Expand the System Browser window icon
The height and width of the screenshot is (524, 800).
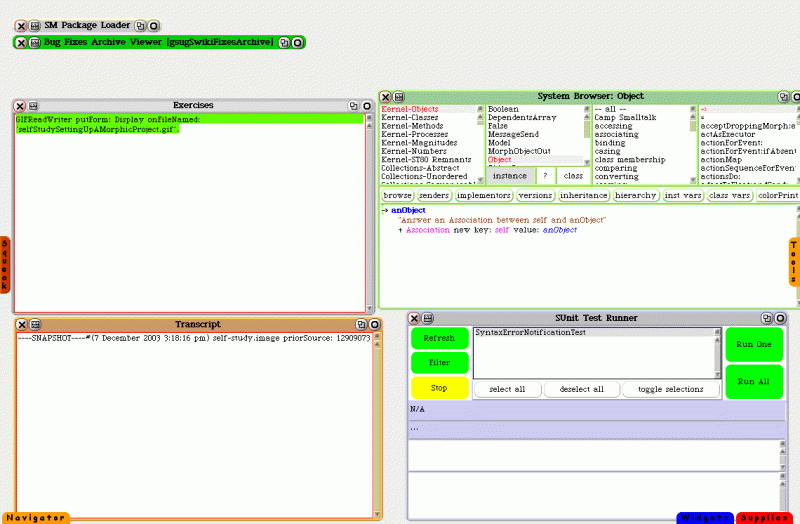pos(783,96)
